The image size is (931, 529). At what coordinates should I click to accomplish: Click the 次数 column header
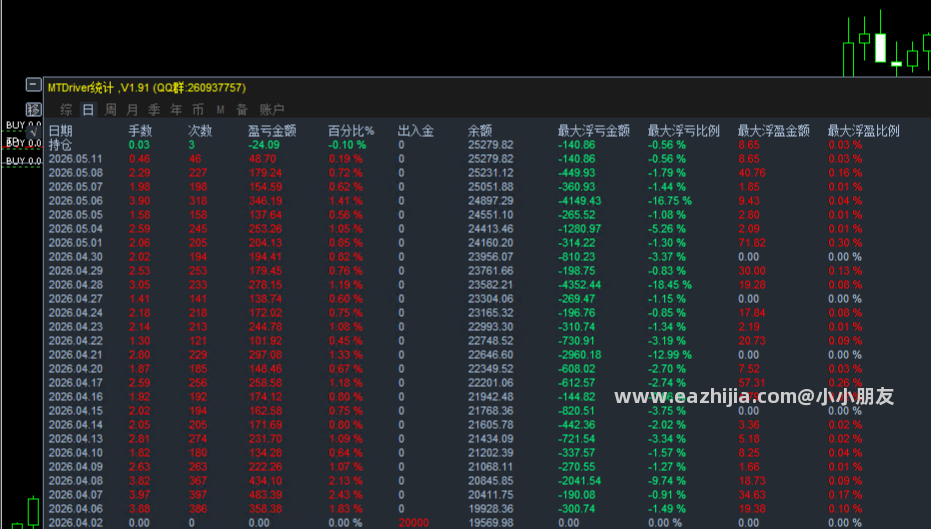[200, 131]
